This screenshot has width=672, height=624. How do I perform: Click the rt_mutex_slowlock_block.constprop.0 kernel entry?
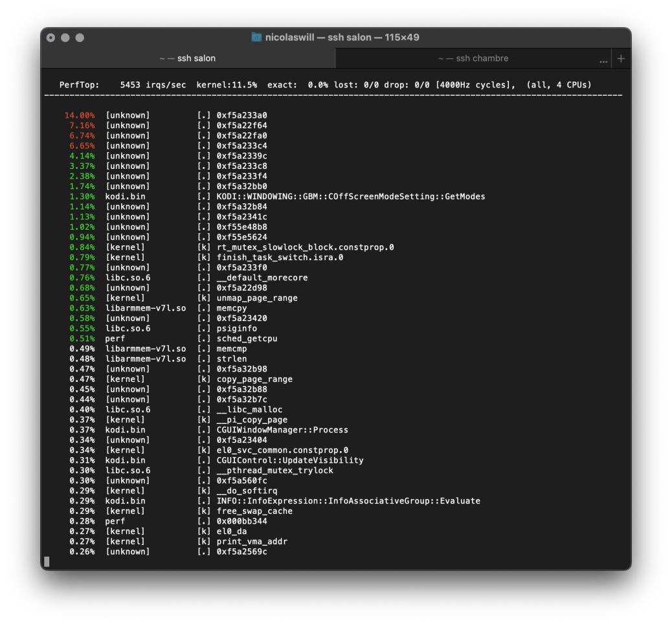[x=305, y=247]
